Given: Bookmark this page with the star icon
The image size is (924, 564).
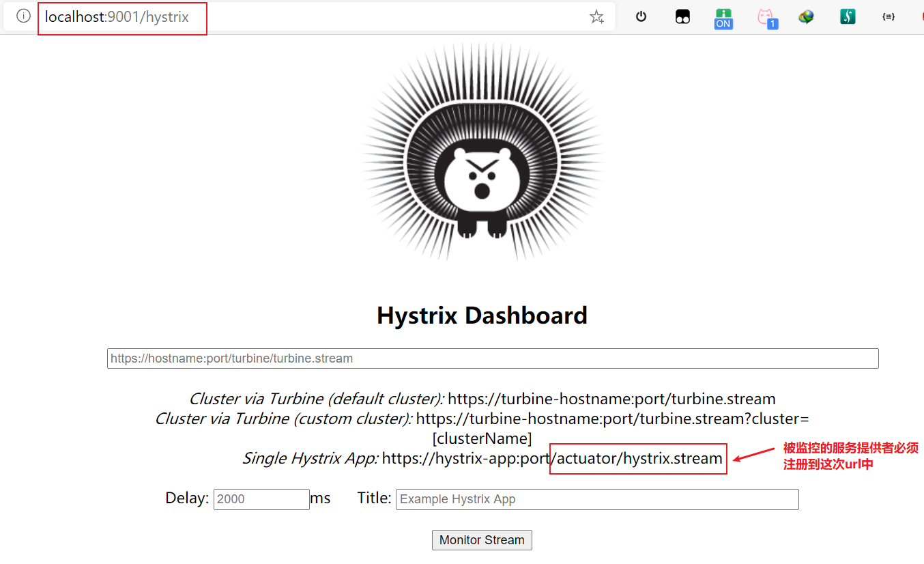Looking at the screenshot, I should tap(597, 17).
